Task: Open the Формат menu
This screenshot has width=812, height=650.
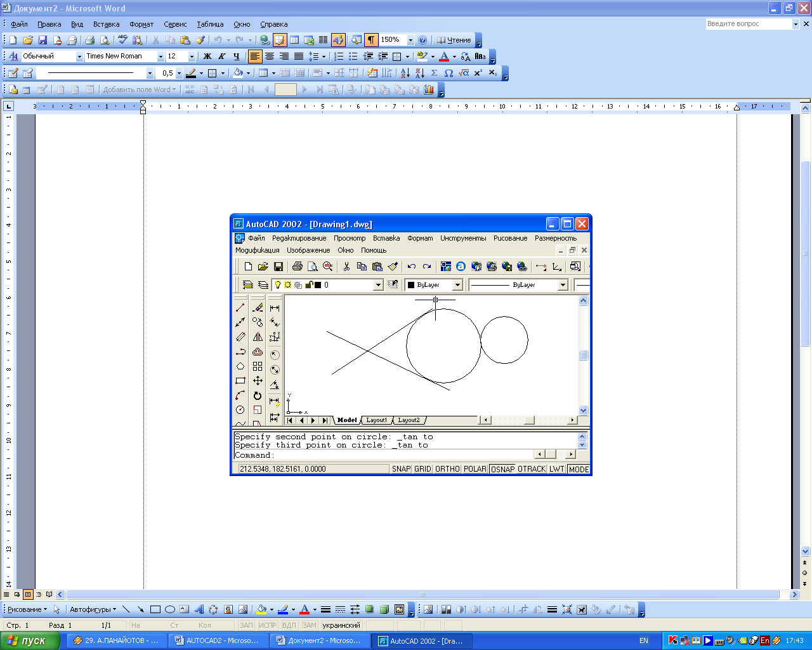Action: click(x=141, y=24)
